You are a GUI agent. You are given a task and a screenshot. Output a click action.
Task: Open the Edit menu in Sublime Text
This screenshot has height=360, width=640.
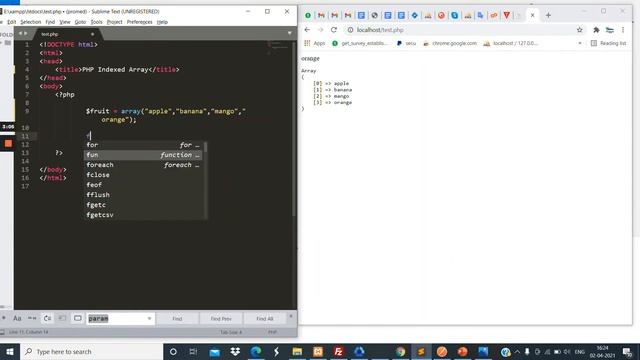tap(12, 22)
